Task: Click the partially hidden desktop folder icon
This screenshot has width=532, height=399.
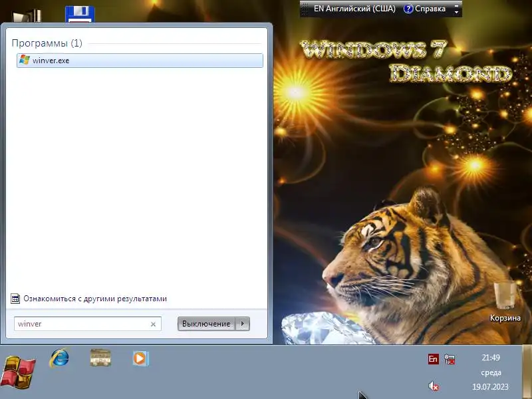Action: [27, 16]
